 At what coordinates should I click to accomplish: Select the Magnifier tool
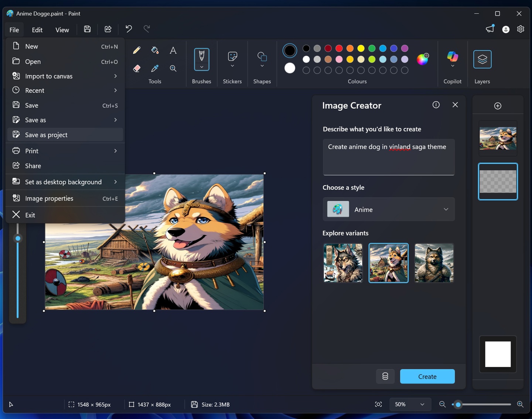point(173,68)
